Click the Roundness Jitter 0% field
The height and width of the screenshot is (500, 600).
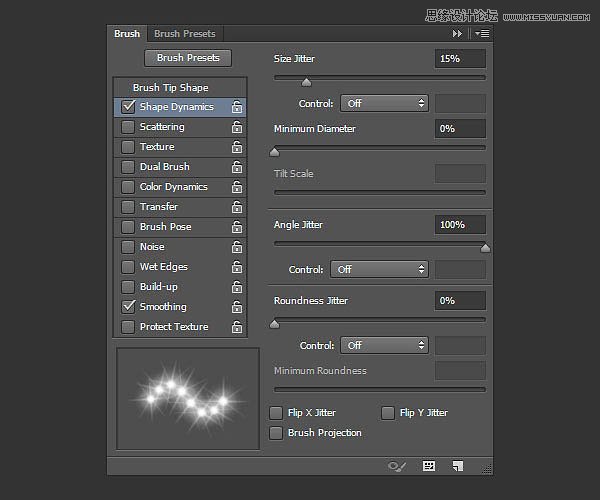click(460, 301)
